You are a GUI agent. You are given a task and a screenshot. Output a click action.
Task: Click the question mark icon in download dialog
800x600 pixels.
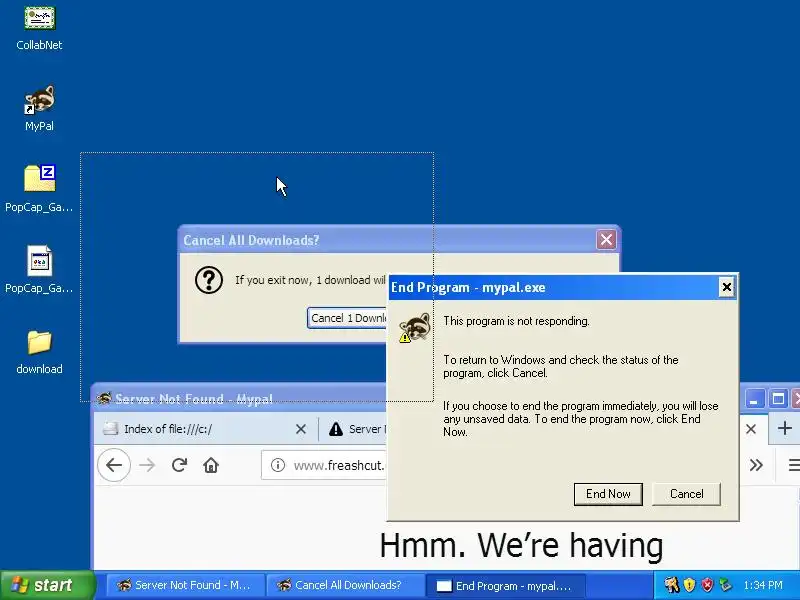pos(209,280)
